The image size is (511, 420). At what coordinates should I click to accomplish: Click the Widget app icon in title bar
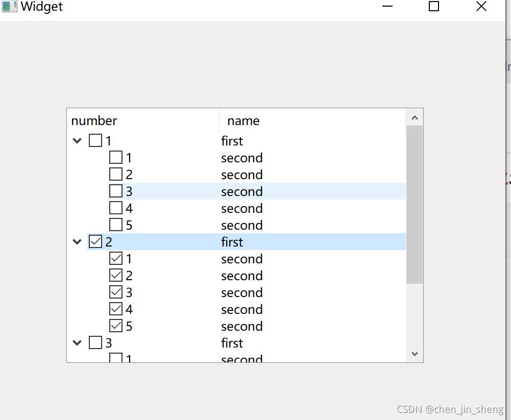click(x=10, y=6)
